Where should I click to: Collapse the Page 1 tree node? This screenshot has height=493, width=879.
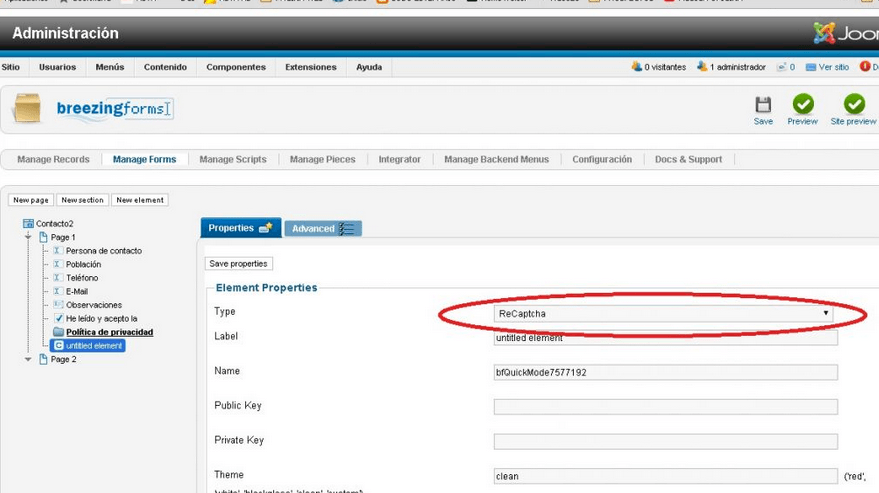click(x=27, y=237)
